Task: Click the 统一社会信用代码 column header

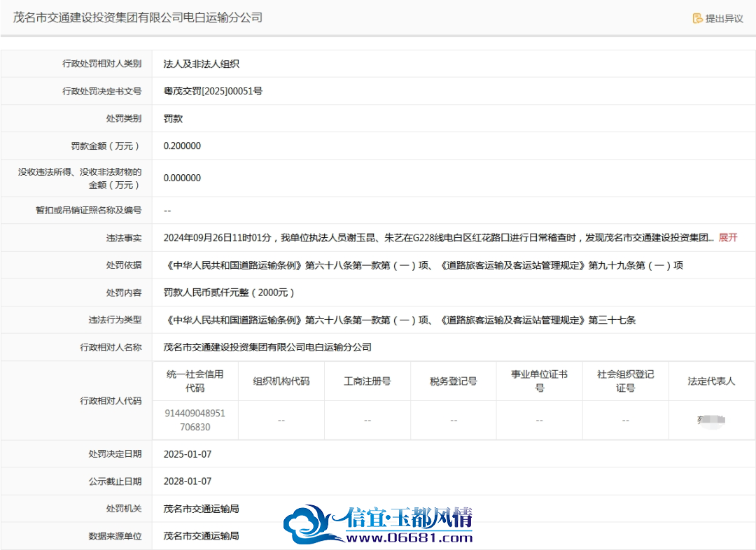Action: tap(195, 381)
